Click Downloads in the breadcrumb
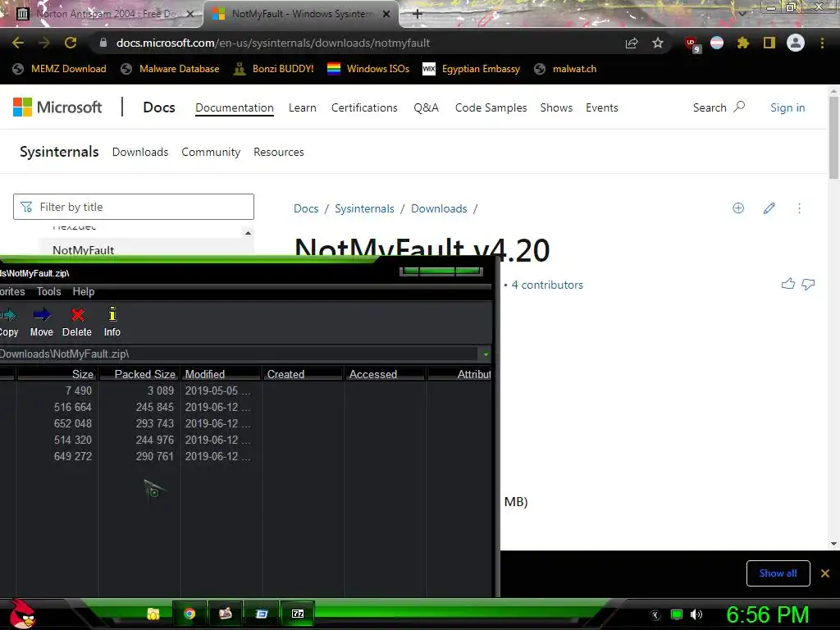 coord(439,208)
